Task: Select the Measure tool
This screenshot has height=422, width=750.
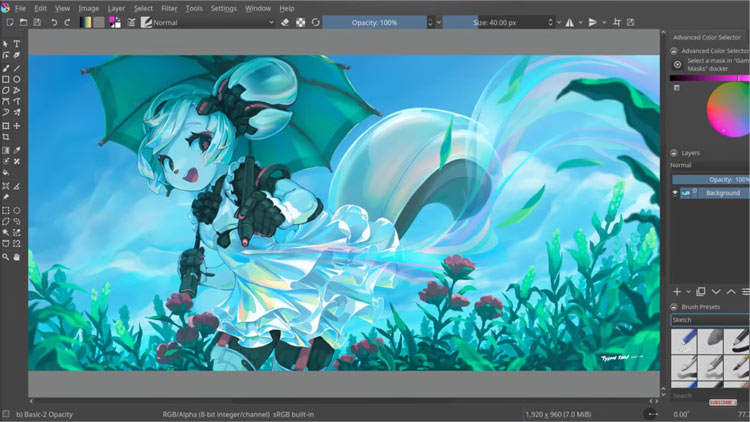Action: [x=17, y=186]
